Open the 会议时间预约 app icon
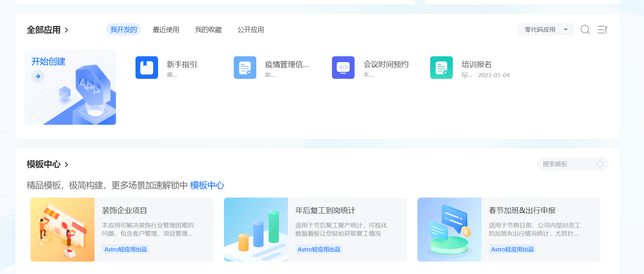Viewport: 644px width, 274px height. click(x=343, y=67)
